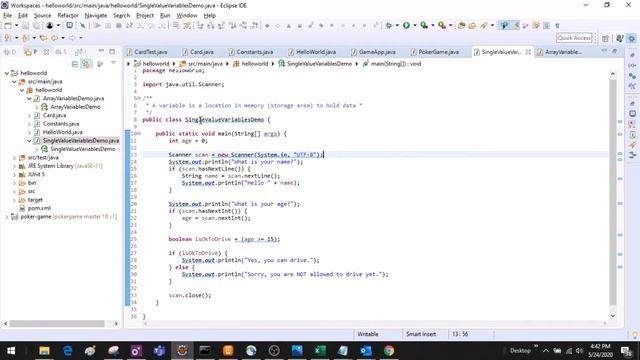Click the Resume debug icon

(97, 25)
